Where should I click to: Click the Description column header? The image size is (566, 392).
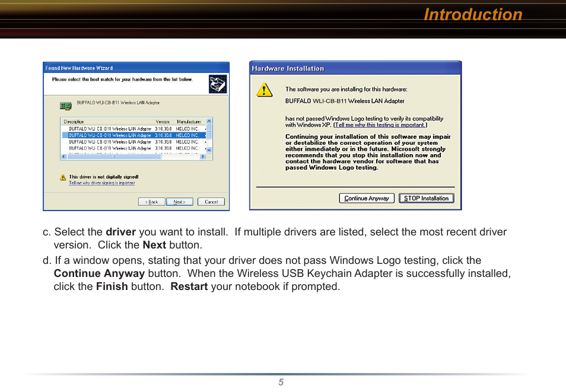(x=107, y=122)
